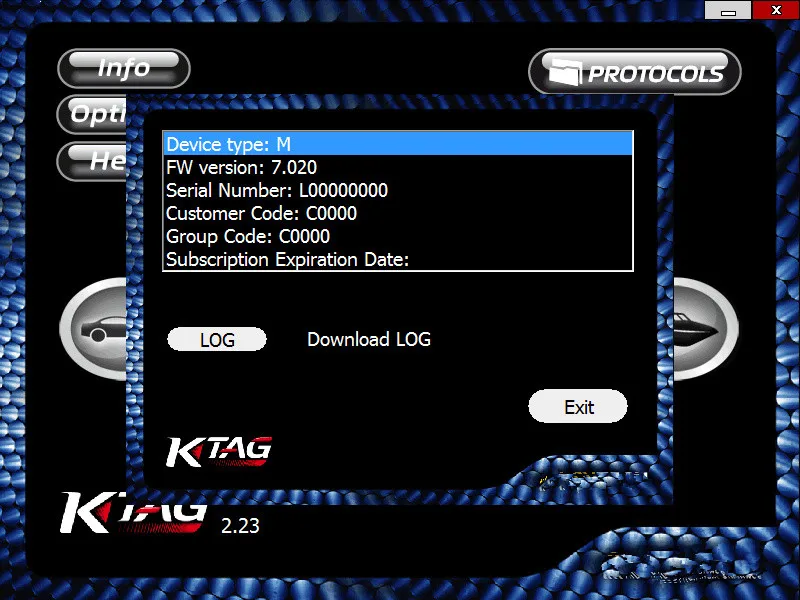
Task: Open the Protocols button
Action: point(635,72)
